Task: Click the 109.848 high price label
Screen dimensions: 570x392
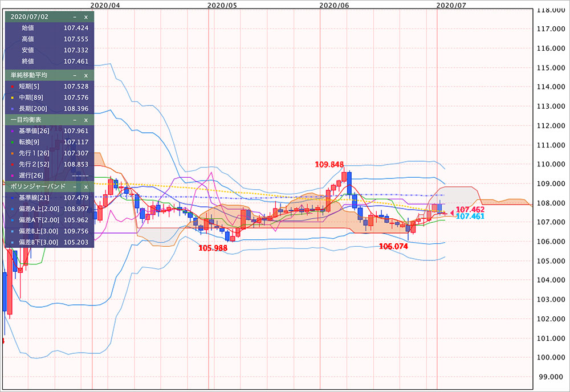Action: tap(329, 165)
